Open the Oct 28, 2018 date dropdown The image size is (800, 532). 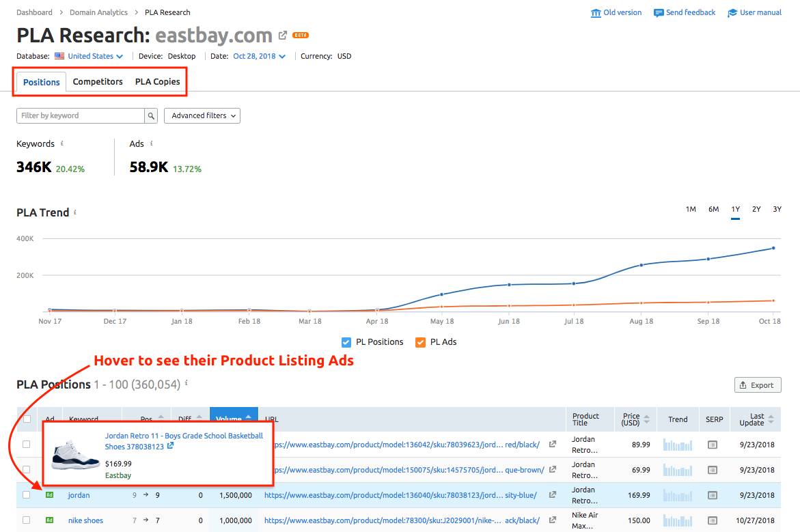click(x=259, y=56)
